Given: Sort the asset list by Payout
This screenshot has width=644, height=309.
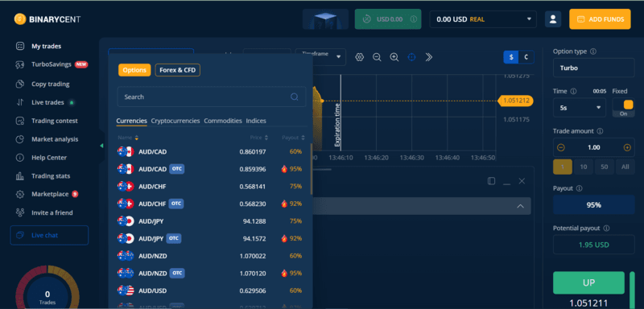Looking at the screenshot, I should [293, 138].
